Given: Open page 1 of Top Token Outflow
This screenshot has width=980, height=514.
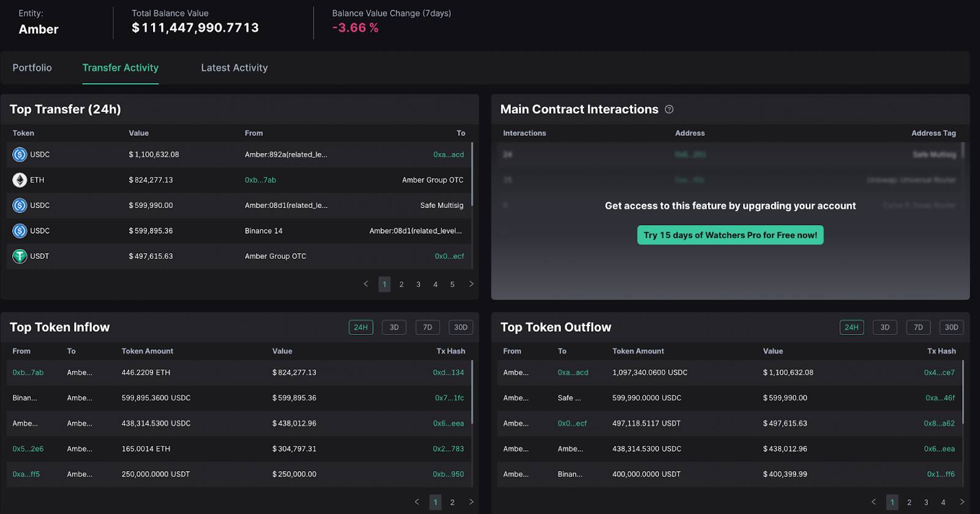Looking at the screenshot, I should tap(892, 502).
